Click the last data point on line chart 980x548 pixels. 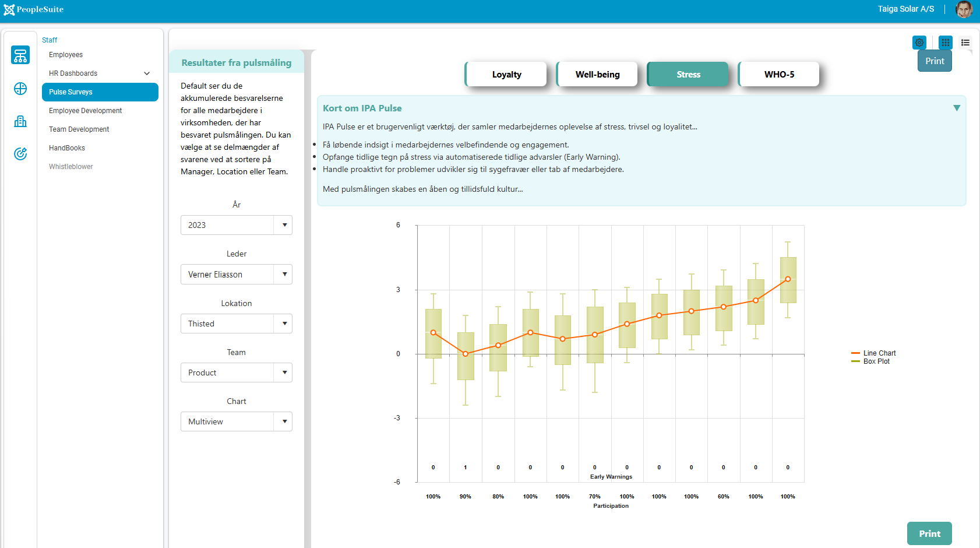coord(788,279)
